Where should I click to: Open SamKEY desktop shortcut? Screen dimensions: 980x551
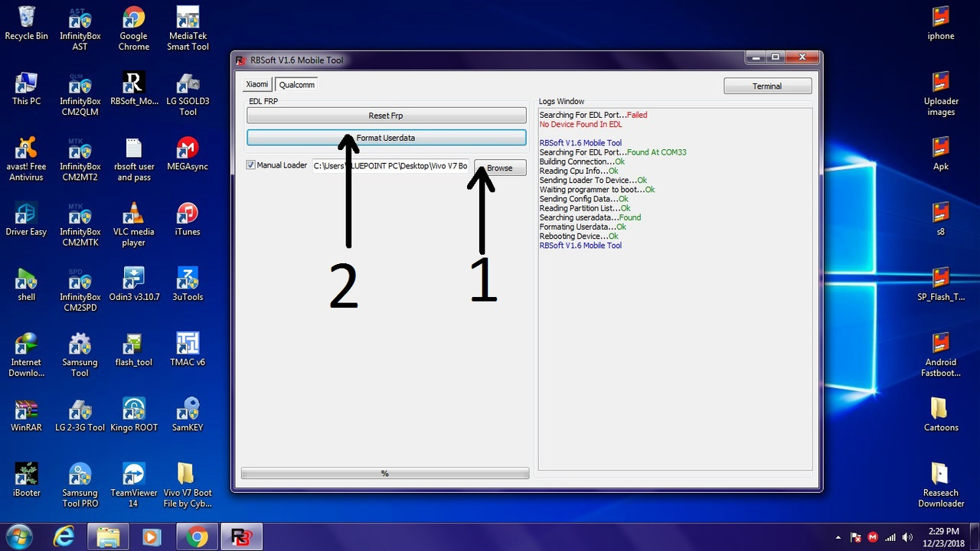click(188, 415)
